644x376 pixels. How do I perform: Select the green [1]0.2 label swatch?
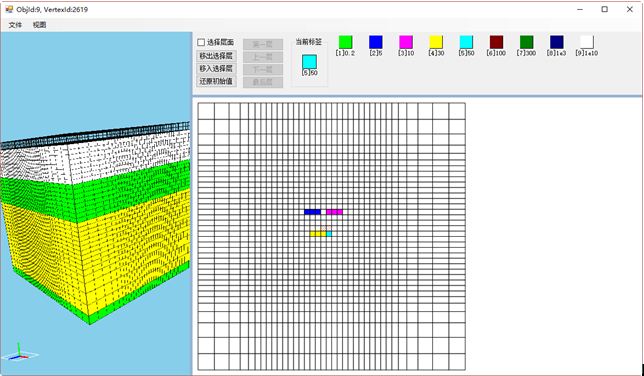click(345, 42)
